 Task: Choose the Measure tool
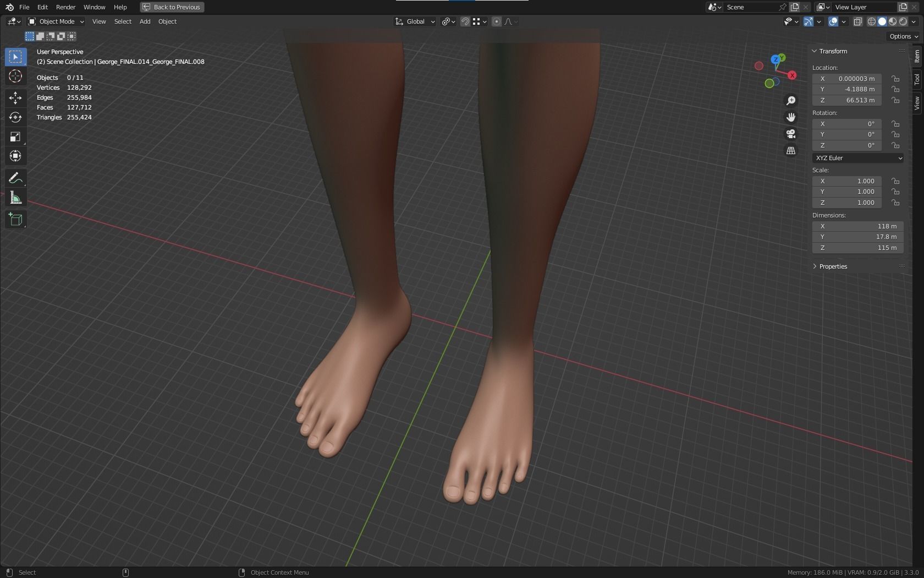15,198
